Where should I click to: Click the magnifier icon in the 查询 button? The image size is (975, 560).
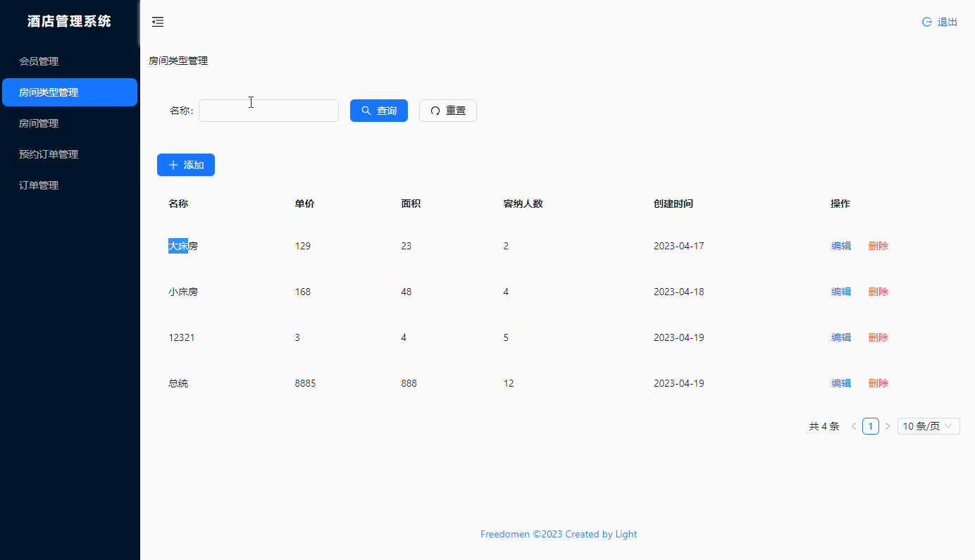pos(366,111)
